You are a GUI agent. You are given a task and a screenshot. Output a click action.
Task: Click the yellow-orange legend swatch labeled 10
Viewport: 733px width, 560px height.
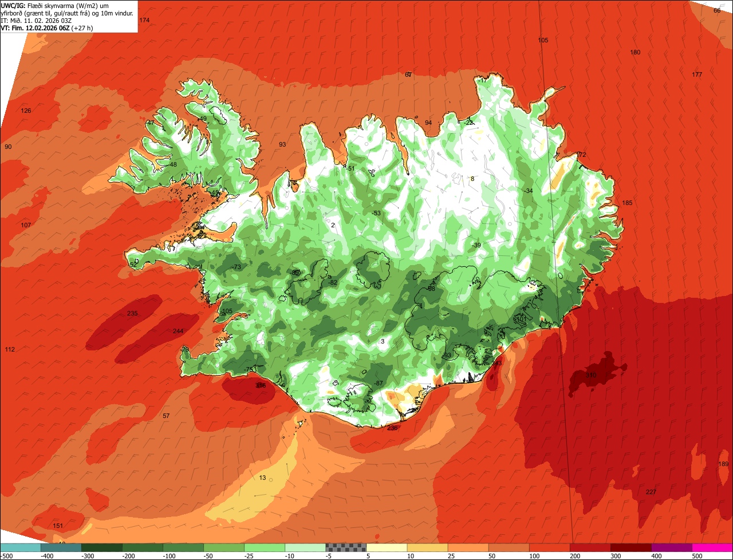427,547
